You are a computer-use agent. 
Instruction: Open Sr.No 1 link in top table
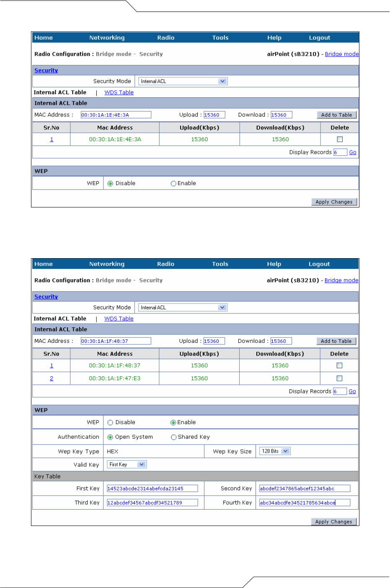[x=52, y=140]
